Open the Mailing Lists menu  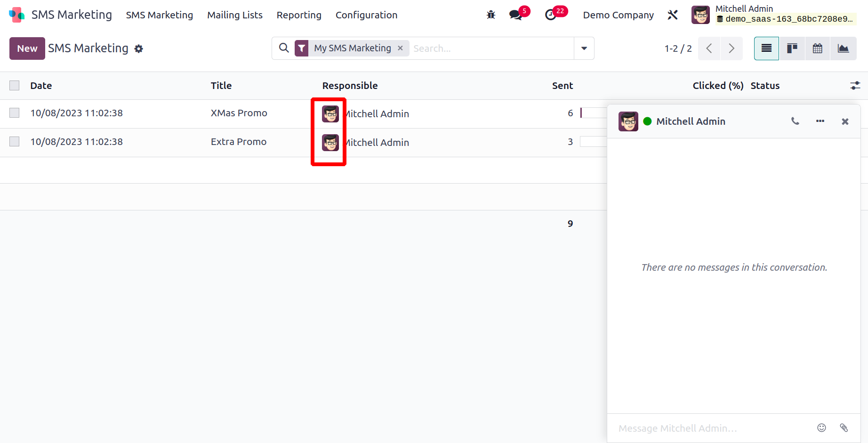235,15
